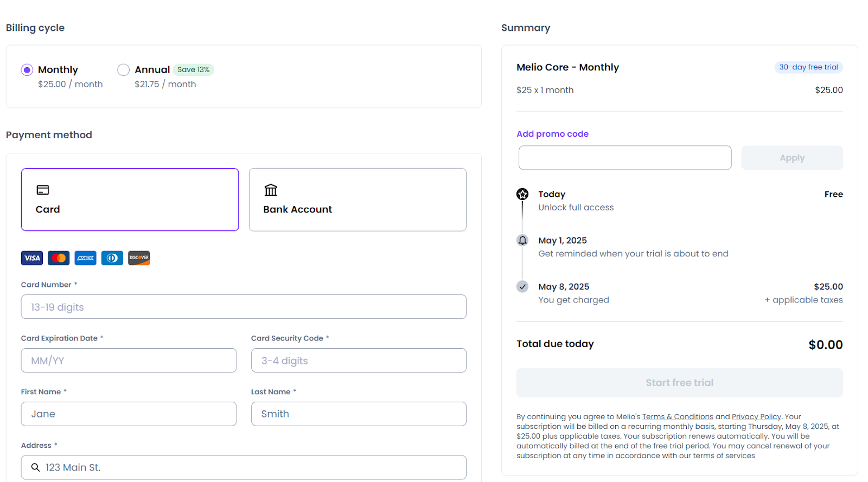Click the Melio Core - Monthly heading

567,67
